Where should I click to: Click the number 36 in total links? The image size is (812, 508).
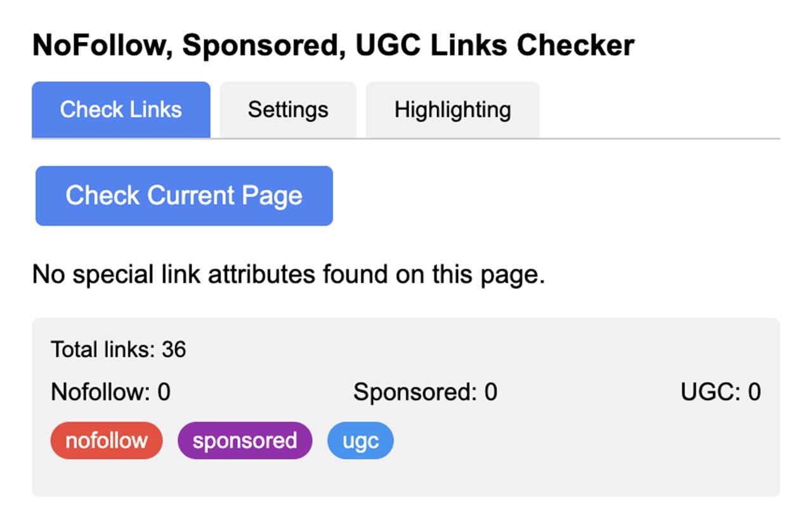tap(174, 350)
